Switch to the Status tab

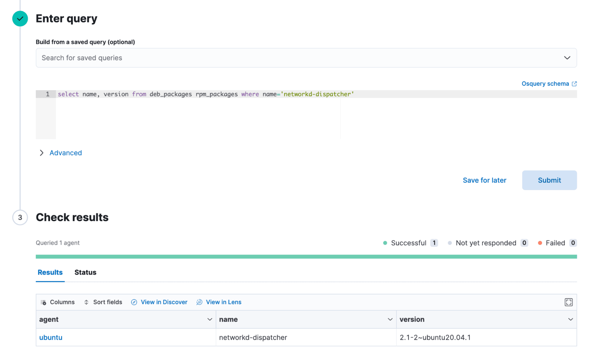pos(85,272)
